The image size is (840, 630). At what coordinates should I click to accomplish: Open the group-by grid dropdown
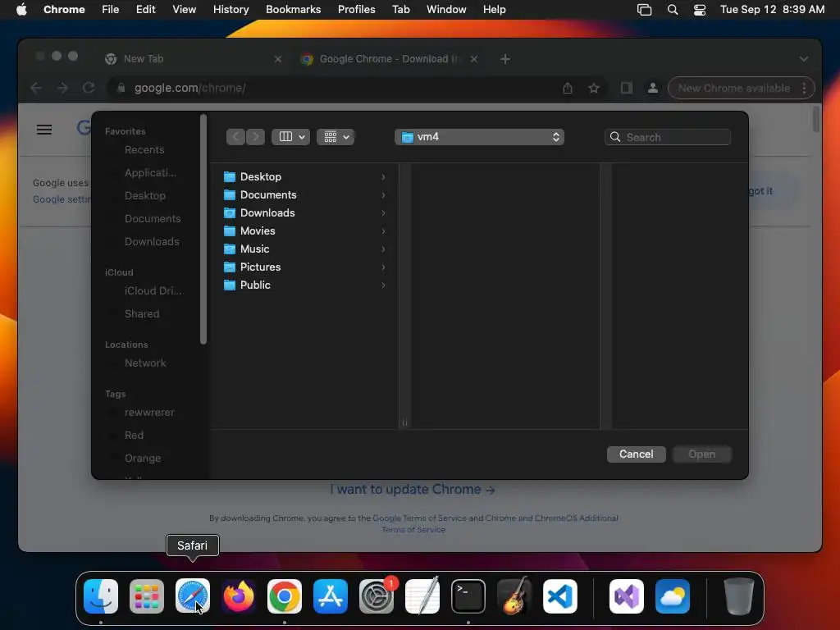336,137
